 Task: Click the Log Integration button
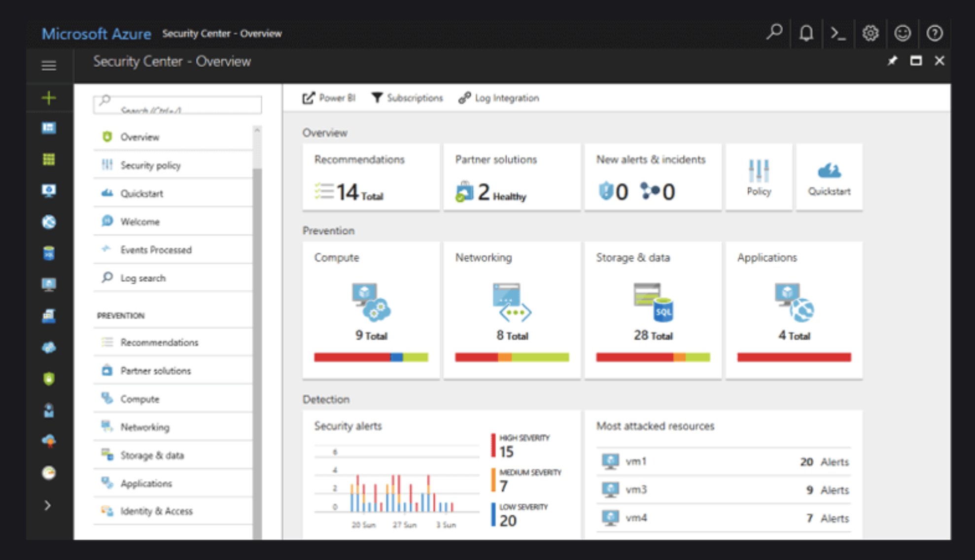499,98
